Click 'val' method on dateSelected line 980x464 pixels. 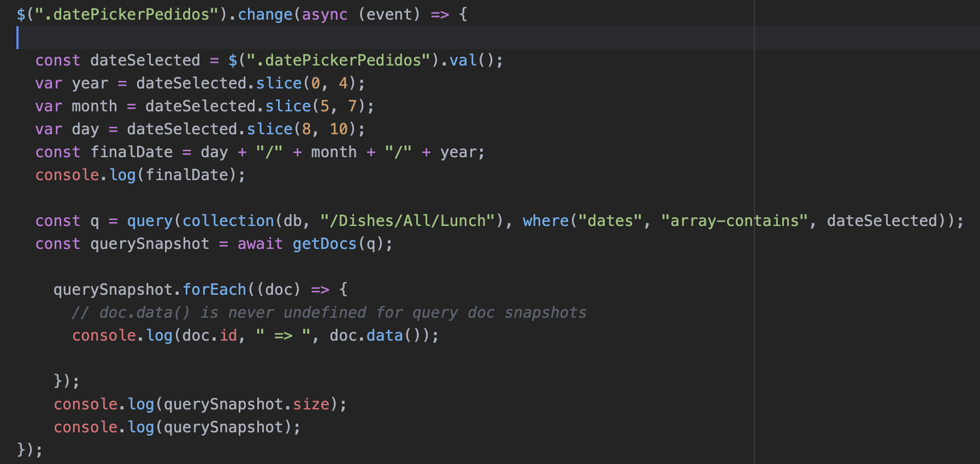tap(463, 60)
